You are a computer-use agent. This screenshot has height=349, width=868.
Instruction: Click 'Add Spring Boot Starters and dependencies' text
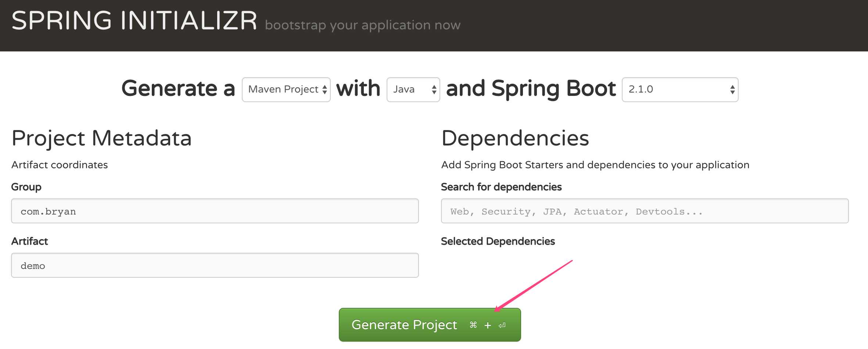(595, 165)
